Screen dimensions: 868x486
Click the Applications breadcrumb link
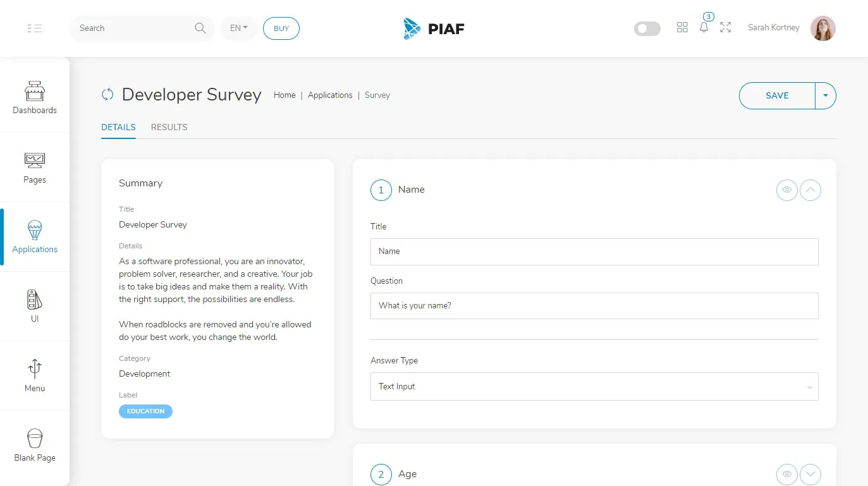click(x=330, y=95)
